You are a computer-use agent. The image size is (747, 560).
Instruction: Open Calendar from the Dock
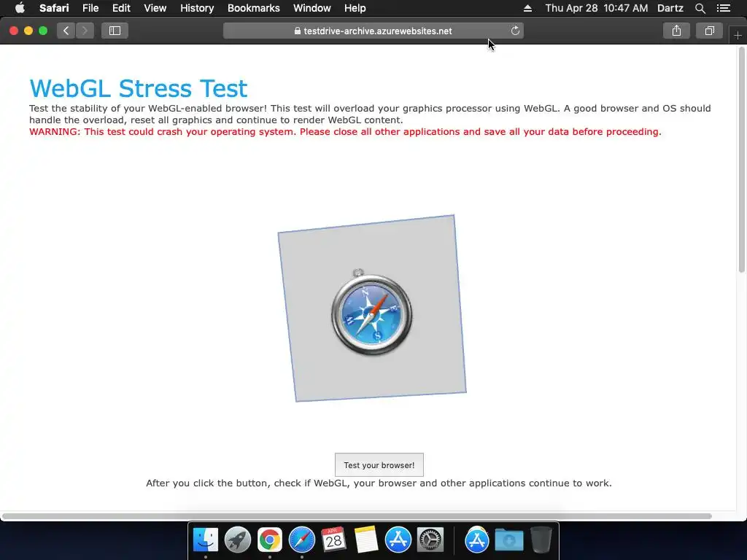(x=333, y=540)
